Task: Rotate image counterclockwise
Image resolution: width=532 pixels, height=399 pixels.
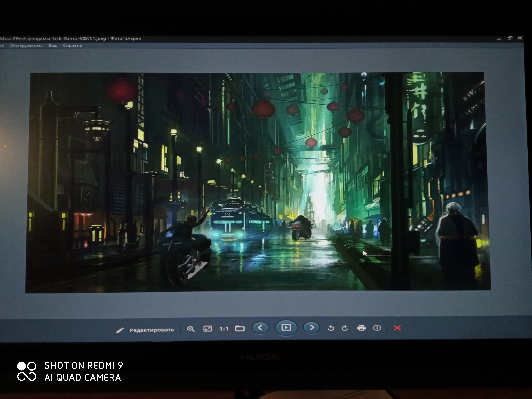Action: tap(331, 328)
